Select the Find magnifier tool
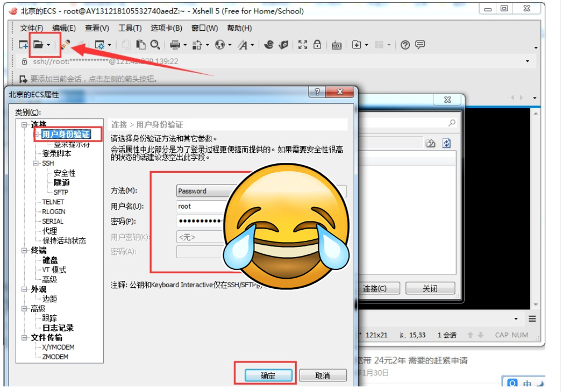The height and width of the screenshot is (392, 561). pos(155,45)
